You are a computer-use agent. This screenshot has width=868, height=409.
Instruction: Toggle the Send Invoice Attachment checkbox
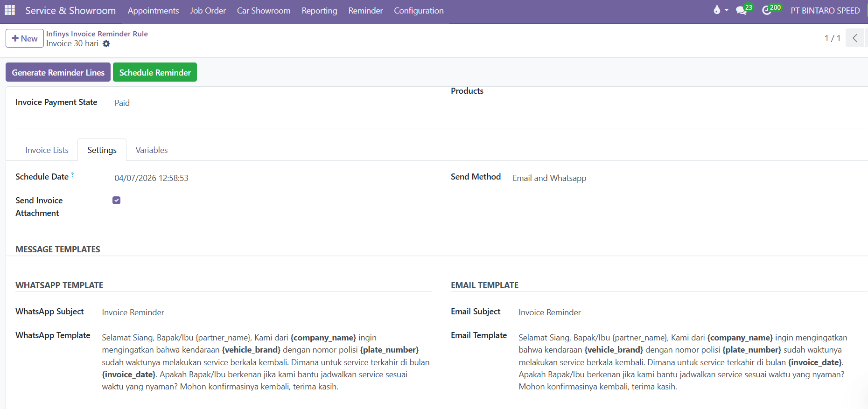point(117,201)
